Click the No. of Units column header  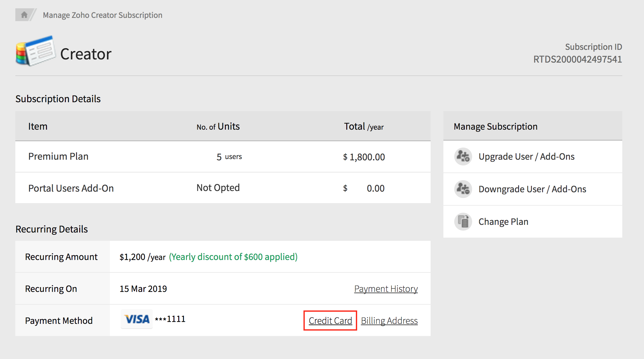point(218,126)
